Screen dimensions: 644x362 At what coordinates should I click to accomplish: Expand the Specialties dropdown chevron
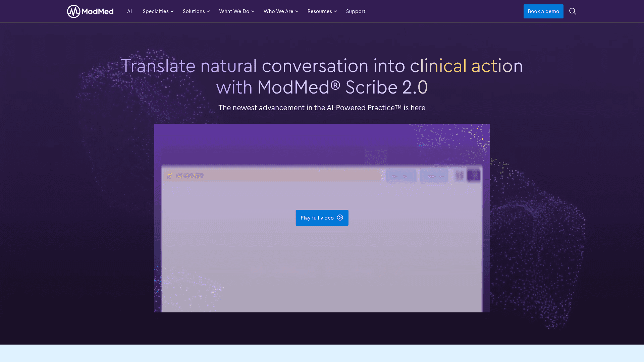[172, 11]
